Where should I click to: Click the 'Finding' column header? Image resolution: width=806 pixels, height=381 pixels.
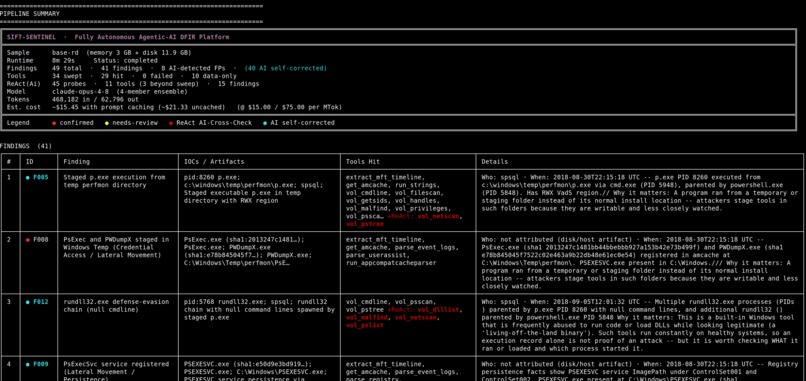(77, 161)
